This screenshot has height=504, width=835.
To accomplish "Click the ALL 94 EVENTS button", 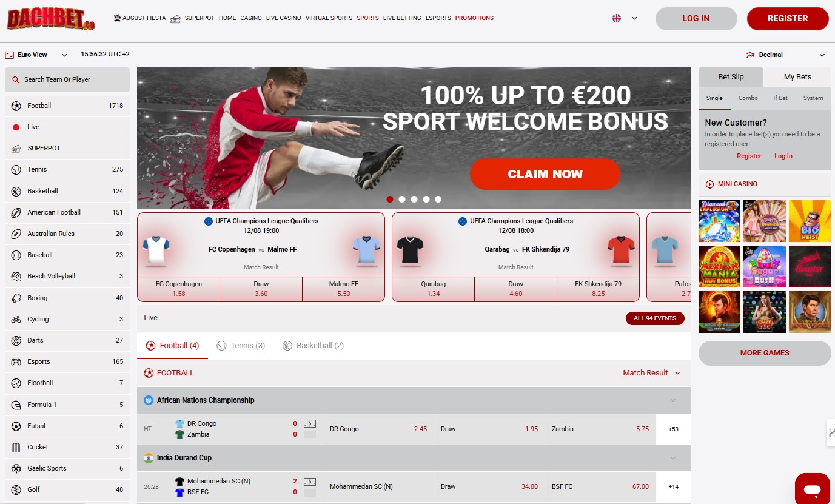I will [x=655, y=318].
